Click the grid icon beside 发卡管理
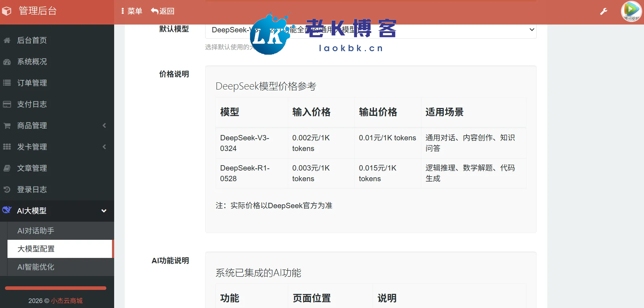 point(7,147)
